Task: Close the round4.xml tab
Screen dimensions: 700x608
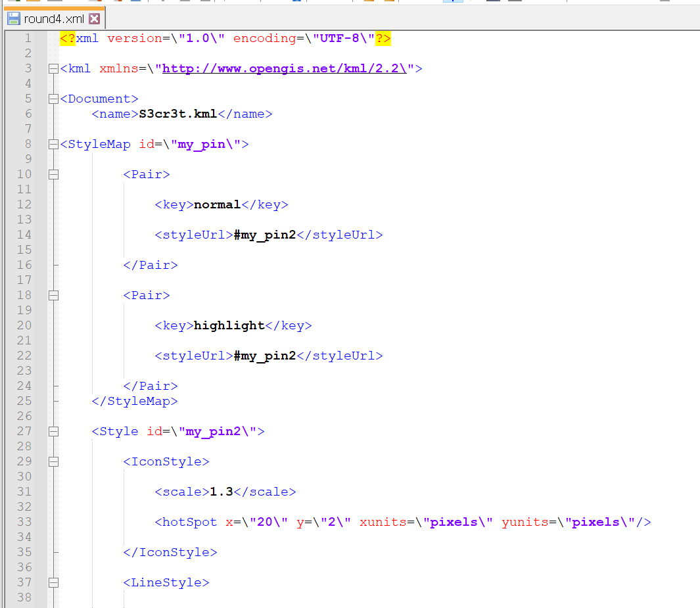Action: 94,19
